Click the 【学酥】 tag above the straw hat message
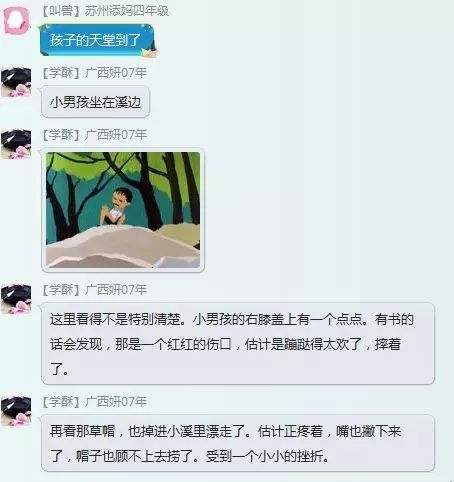Viewport: 454px width, 482px height. pyautogui.click(x=62, y=401)
